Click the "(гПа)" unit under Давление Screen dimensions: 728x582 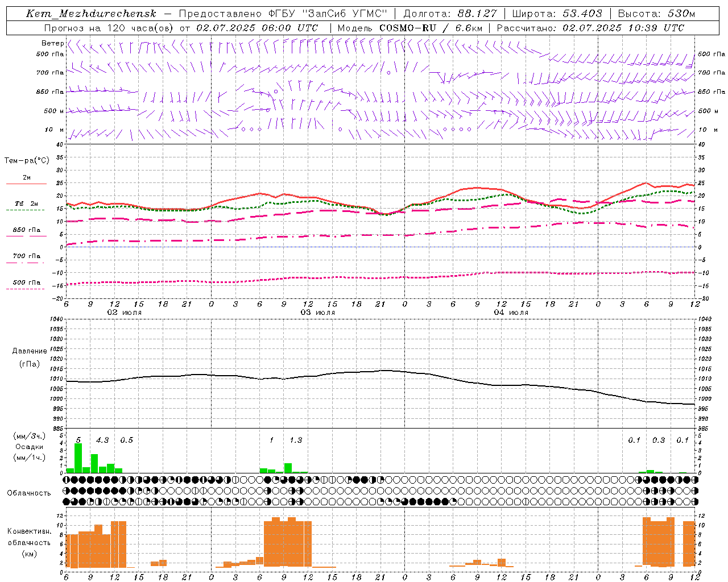(x=30, y=364)
